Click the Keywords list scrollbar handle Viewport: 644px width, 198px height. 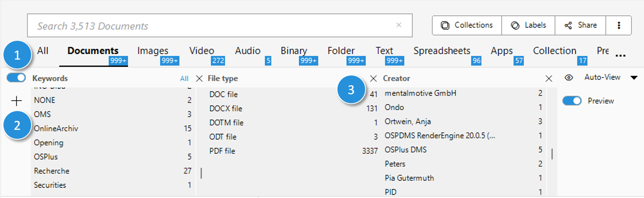(201, 173)
